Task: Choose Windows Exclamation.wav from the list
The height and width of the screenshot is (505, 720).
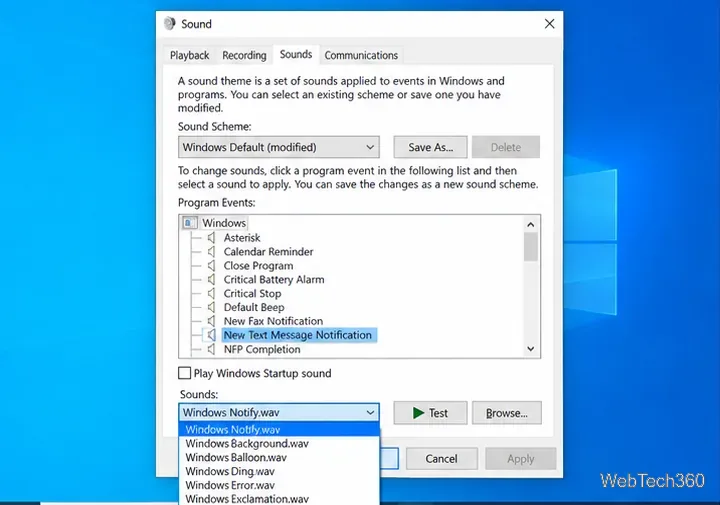Action: coord(279,499)
